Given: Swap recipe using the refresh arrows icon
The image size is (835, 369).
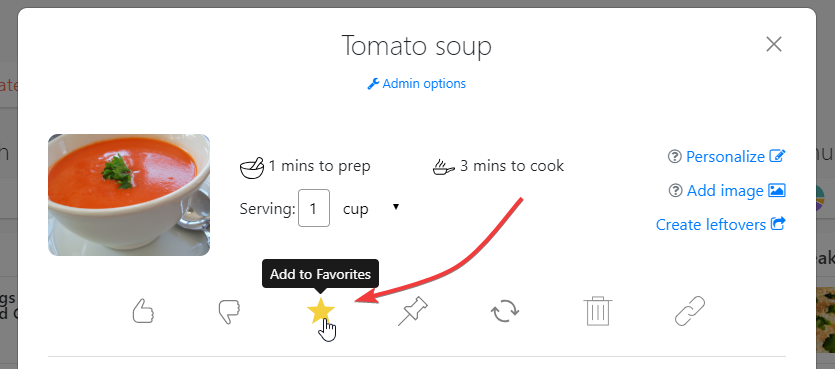Looking at the screenshot, I should click(505, 311).
